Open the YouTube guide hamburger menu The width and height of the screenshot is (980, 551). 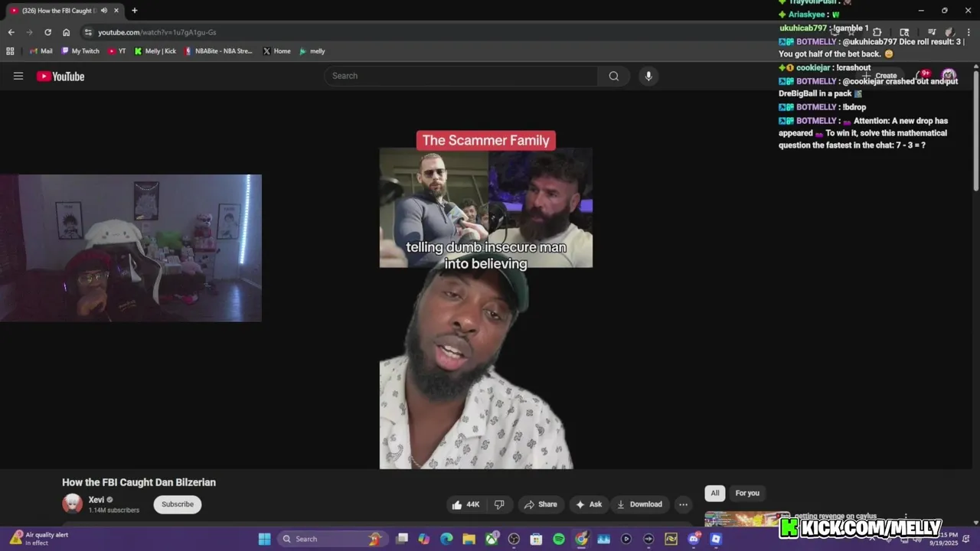[x=18, y=76]
